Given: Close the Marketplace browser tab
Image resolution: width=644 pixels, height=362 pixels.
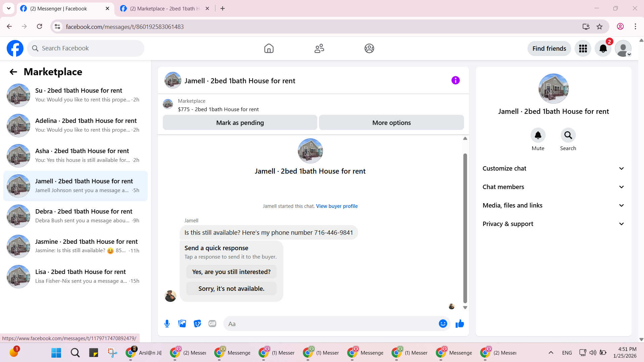Looking at the screenshot, I should [x=207, y=9].
